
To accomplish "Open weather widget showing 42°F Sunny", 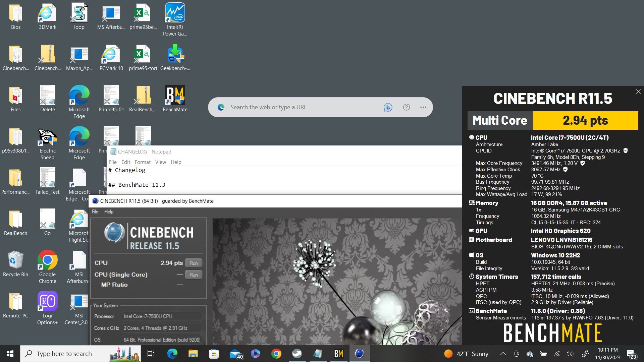I will (x=467, y=354).
